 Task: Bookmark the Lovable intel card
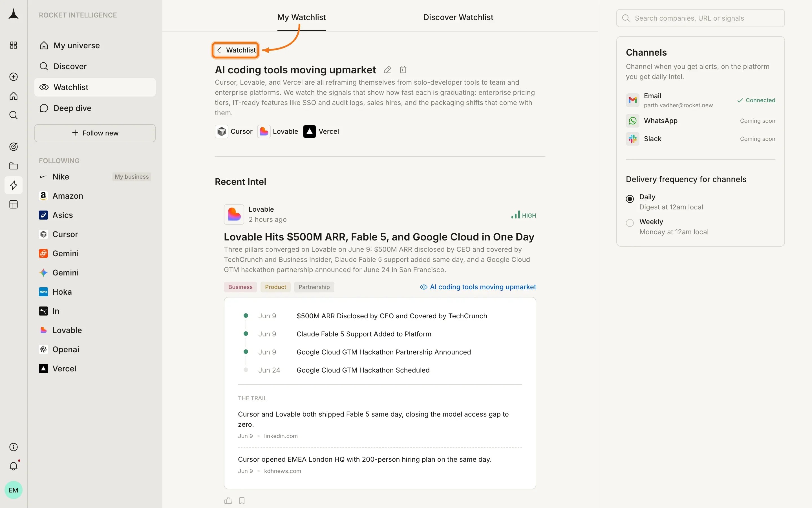pos(242,501)
